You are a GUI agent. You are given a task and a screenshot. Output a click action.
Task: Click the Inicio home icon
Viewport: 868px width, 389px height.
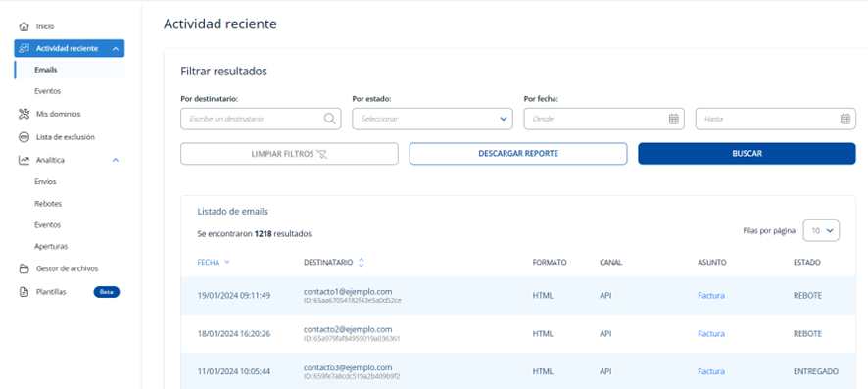tap(24, 26)
